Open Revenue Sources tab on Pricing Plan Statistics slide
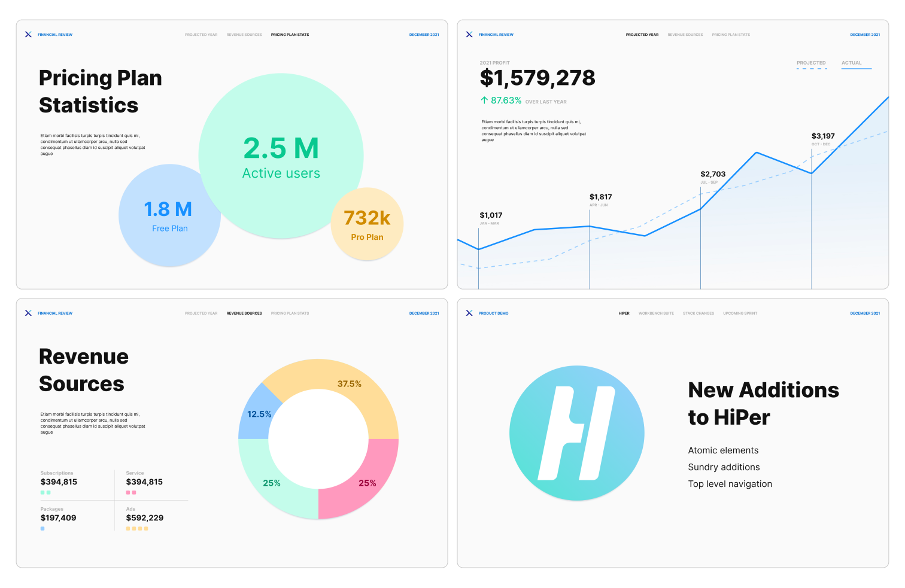The width and height of the screenshot is (905, 588). pos(244,35)
